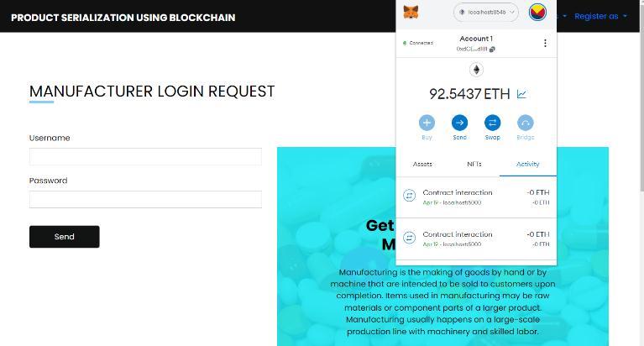
Task: Copy the Account 1 address icon
Action: pos(492,50)
